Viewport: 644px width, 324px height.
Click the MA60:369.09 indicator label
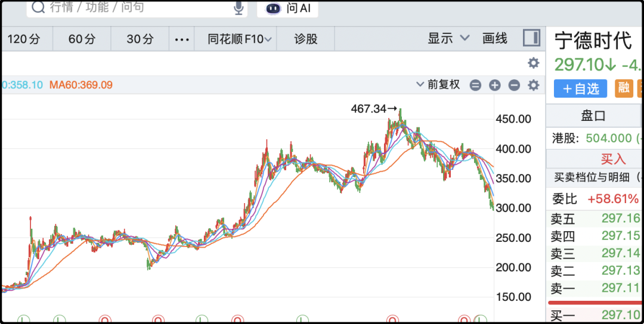pos(81,85)
